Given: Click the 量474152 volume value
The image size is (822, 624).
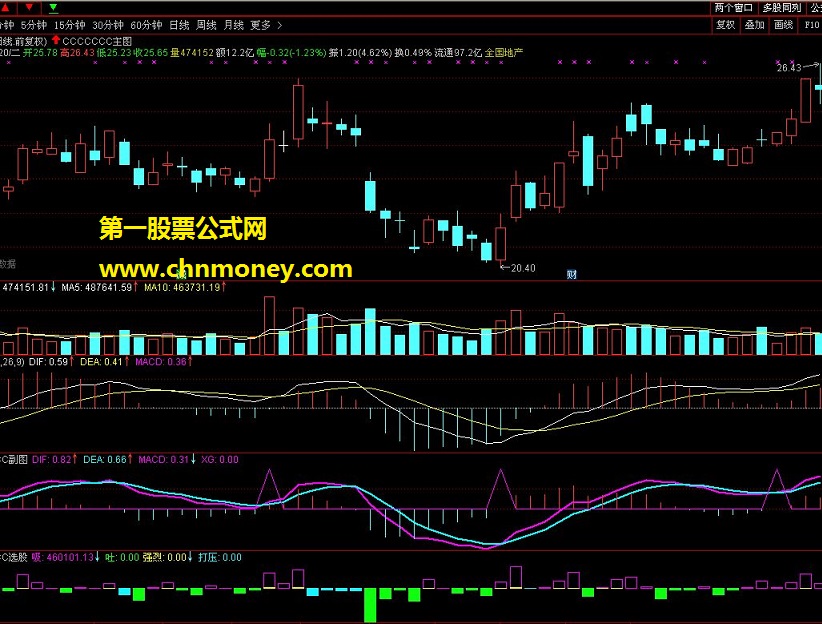Looking at the screenshot, I should click(x=192, y=52).
